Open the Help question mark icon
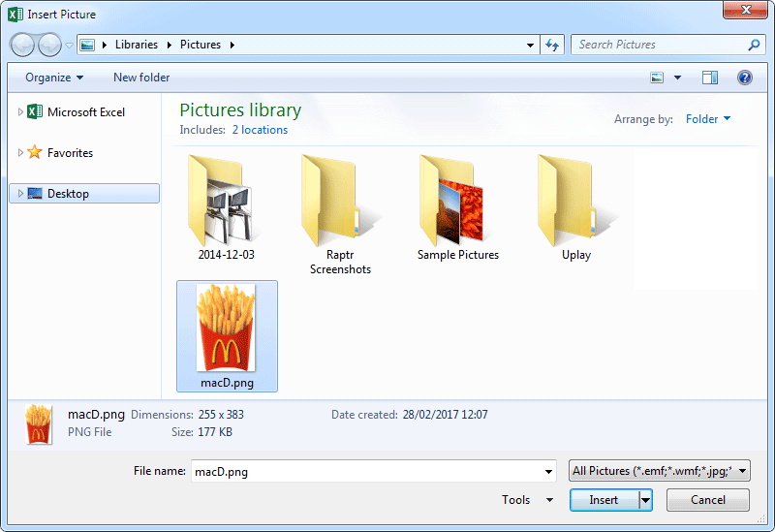 pos(745,78)
